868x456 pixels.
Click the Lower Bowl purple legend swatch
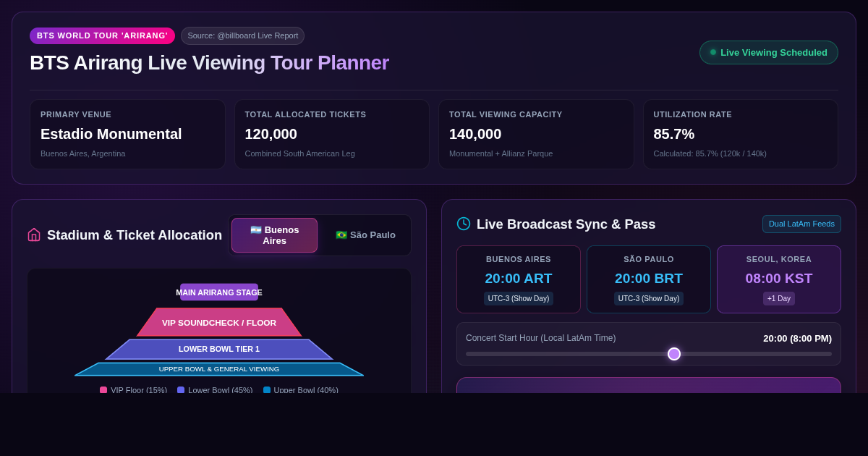tap(181, 390)
